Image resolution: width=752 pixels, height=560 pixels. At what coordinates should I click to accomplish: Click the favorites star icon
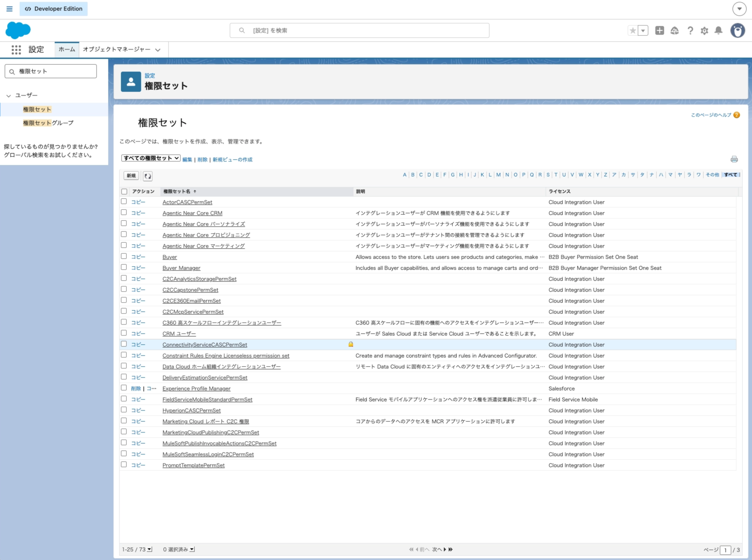(632, 30)
